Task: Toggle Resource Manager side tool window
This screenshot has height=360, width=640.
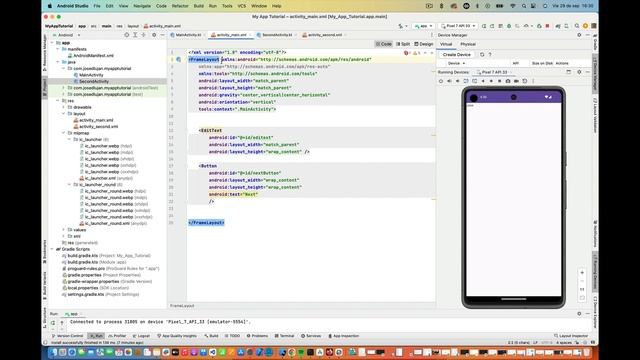Action: 45,53
